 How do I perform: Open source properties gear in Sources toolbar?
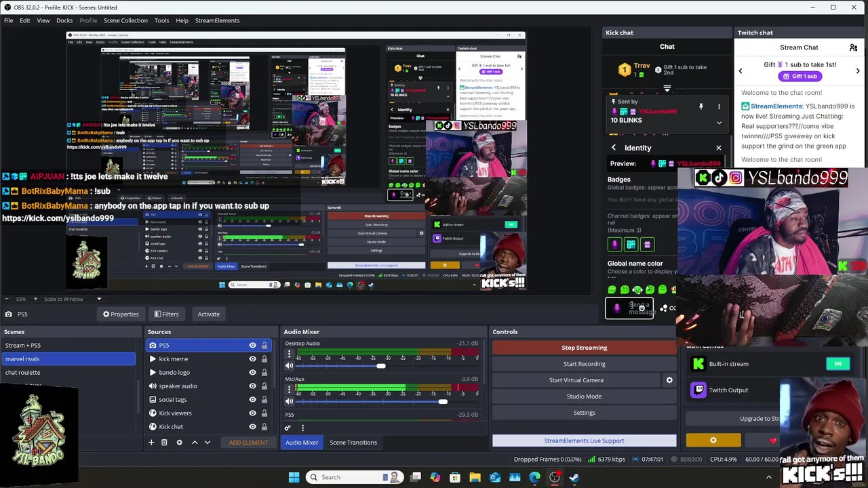pos(179,443)
